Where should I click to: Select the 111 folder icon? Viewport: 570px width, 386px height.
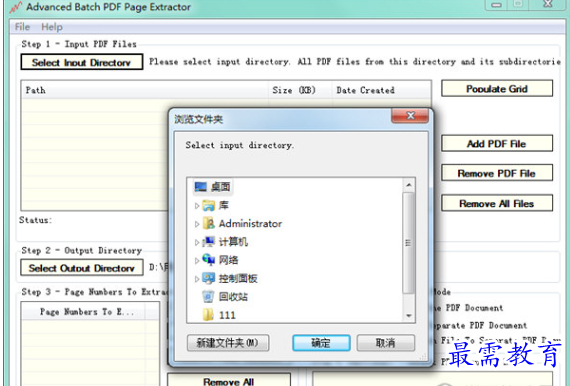click(x=208, y=315)
